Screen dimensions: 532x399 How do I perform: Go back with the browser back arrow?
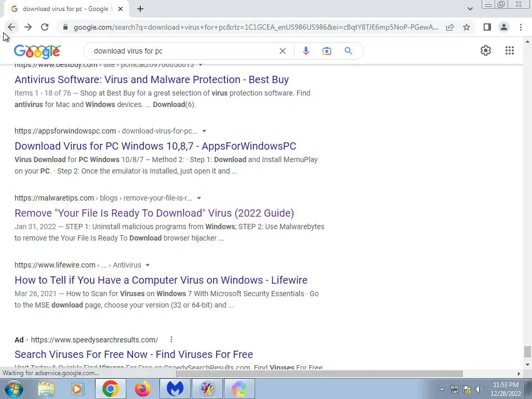tap(11, 27)
